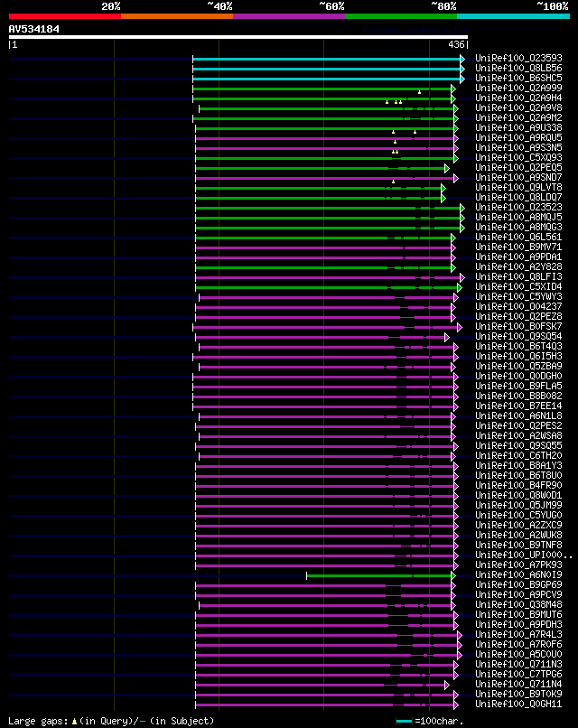
Task: Select the UniRef100_B9T0K9 hit label
Action: tap(518, 695)
